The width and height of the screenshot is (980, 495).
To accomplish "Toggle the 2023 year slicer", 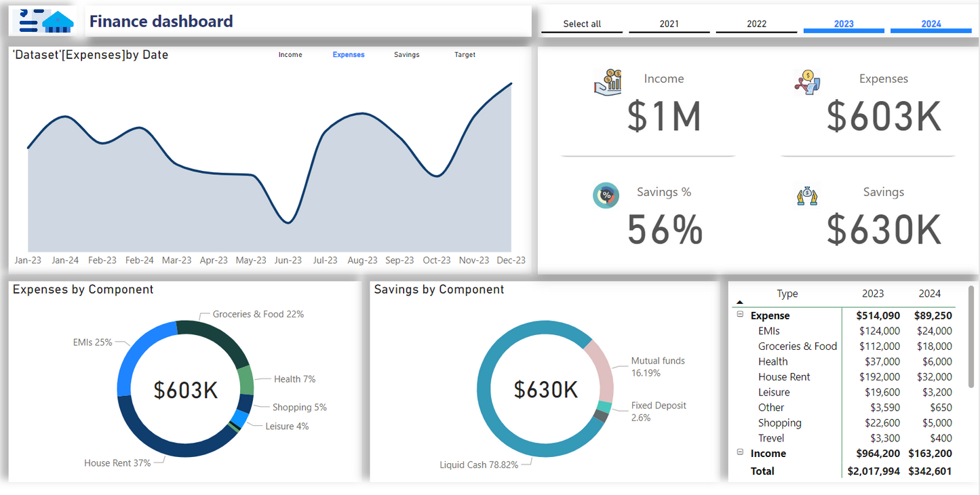I will point(844,24).
